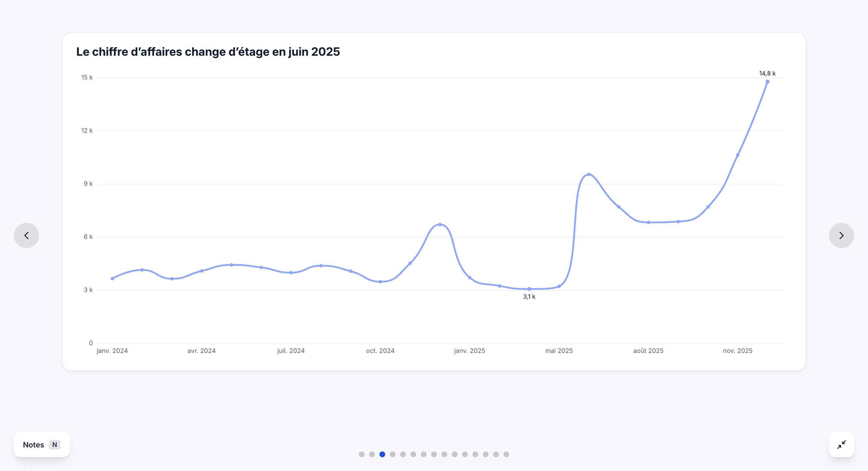Click the 3,1 k value label
This screenshot has height=471, width=868.
pos(529,297)
